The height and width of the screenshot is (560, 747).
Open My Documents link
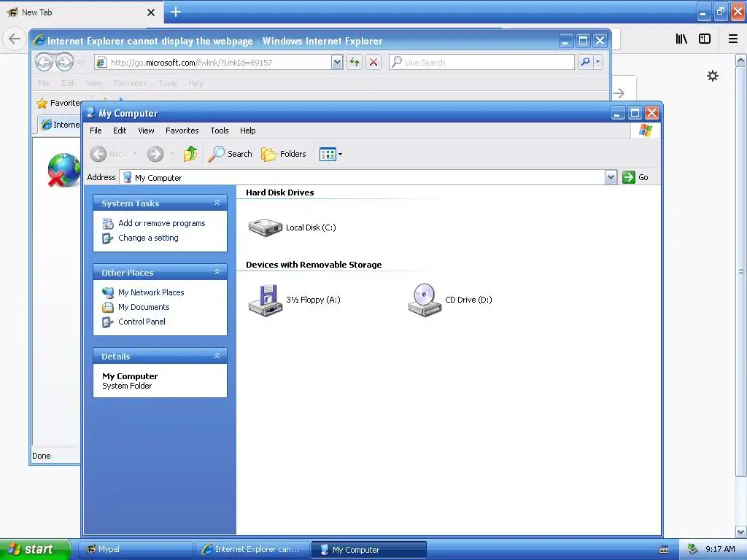pos(144,307)
